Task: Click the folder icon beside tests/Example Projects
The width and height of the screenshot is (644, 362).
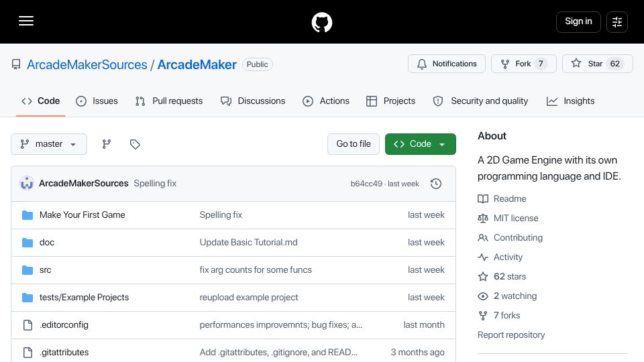Action: coord(28,298)
